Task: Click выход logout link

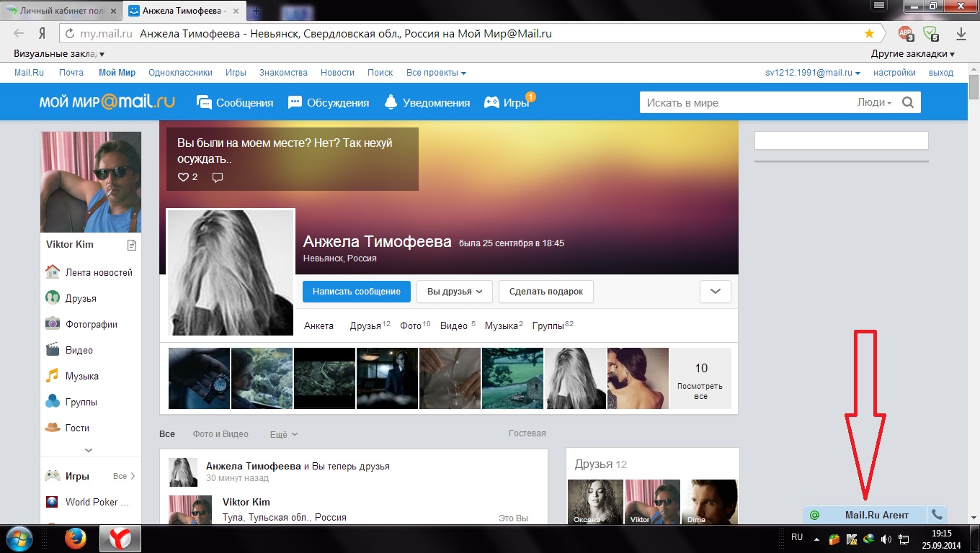Action: pyautogui.click(x=941, y=73)
